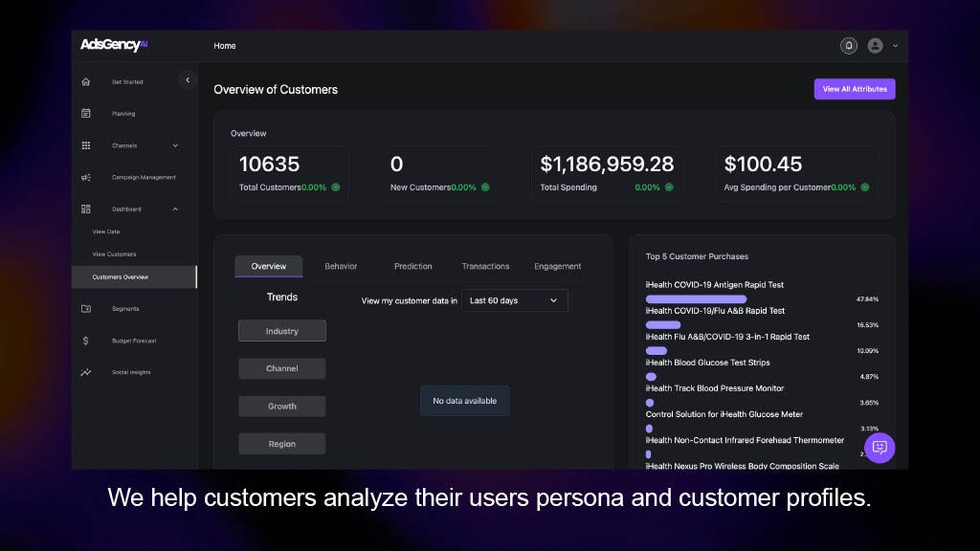Collapse the sidebar with the arrow button

[188, 81]
